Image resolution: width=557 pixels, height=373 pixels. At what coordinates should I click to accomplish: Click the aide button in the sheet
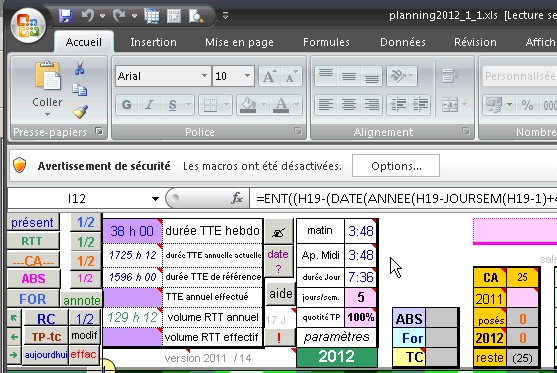[x=281, y=294]
